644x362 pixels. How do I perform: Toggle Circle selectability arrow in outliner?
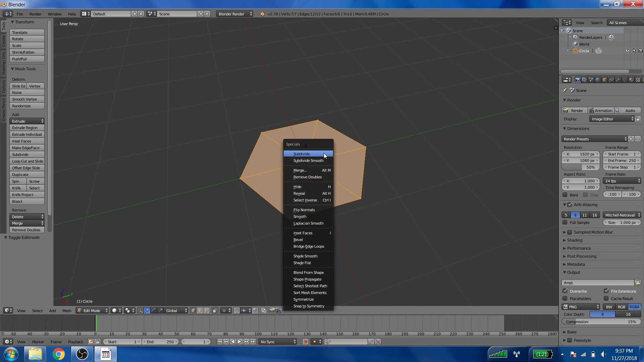click(x=634, y=51)
